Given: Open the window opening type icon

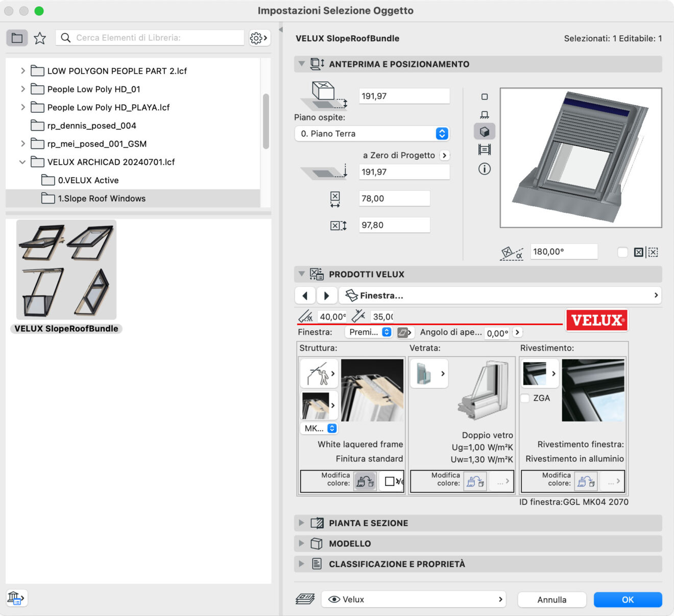Looking at the screenshot, I should 404,332.
